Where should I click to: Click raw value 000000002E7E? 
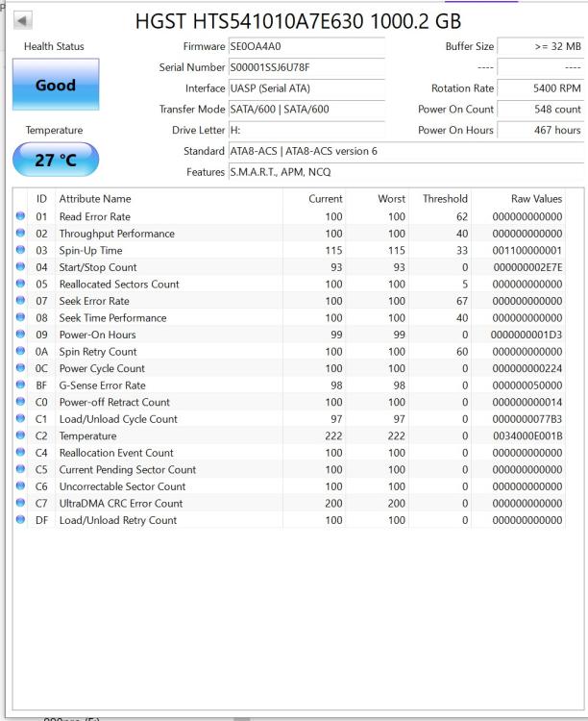click(x=527, y=267)
